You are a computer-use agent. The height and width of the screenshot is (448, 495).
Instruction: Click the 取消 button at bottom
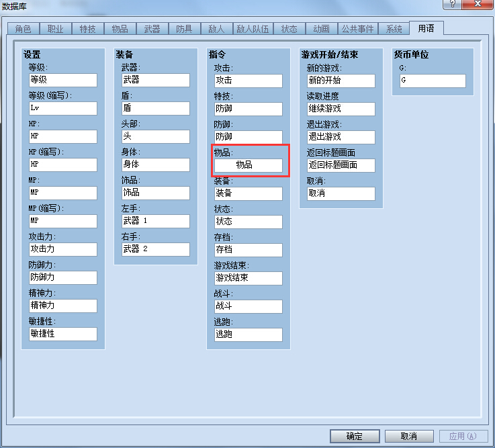[x=409, y=436]
